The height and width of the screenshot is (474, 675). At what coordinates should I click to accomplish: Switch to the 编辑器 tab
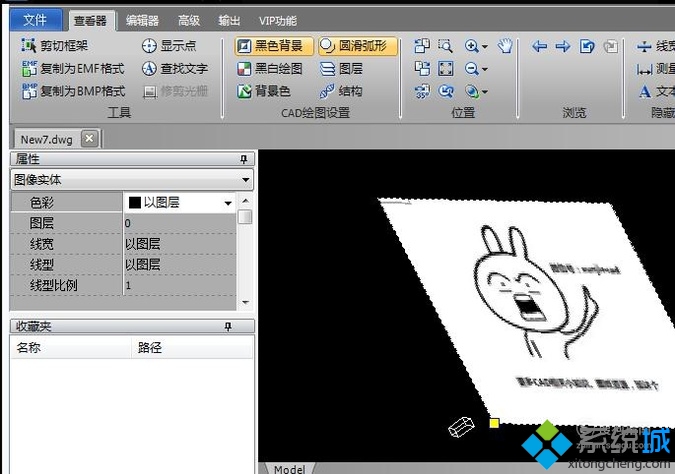pyautogui.click(x=142, y=21)
